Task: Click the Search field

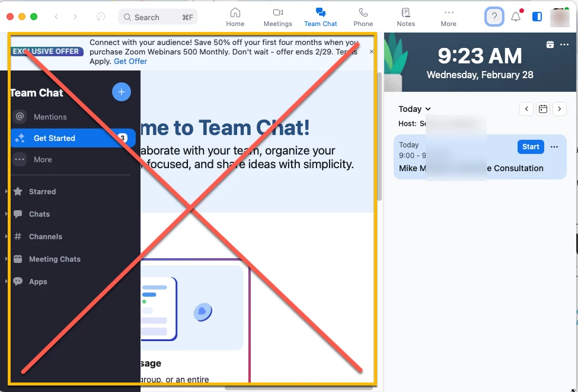Action: click(x=158, y=17)
